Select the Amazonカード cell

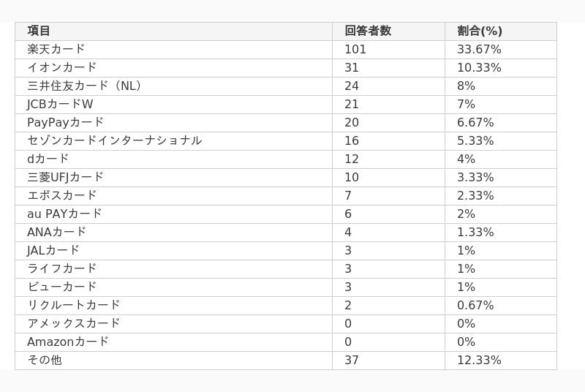(68, 342)
